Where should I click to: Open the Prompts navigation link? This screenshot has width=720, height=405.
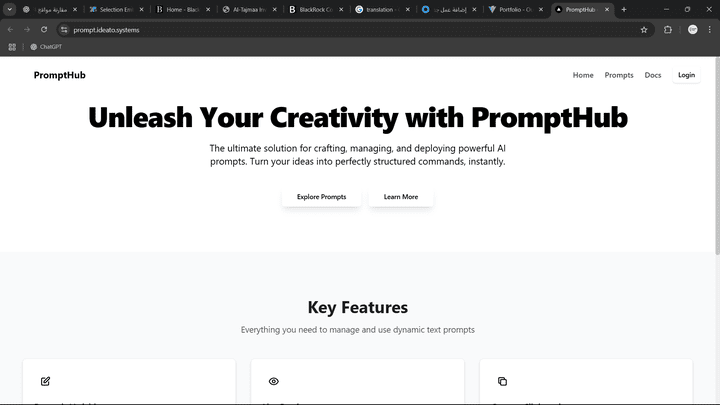(x=619, y=75)
